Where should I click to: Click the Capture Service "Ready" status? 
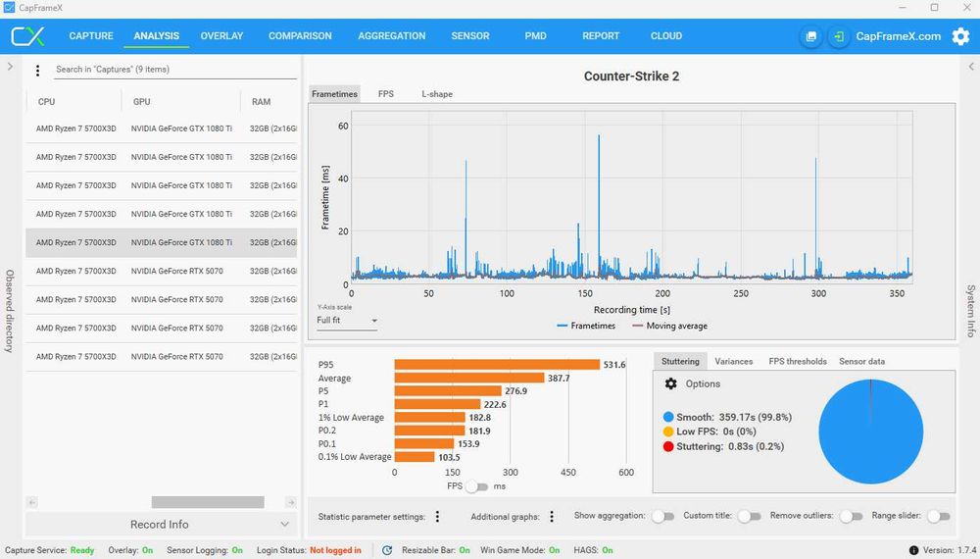click(82, 550)
